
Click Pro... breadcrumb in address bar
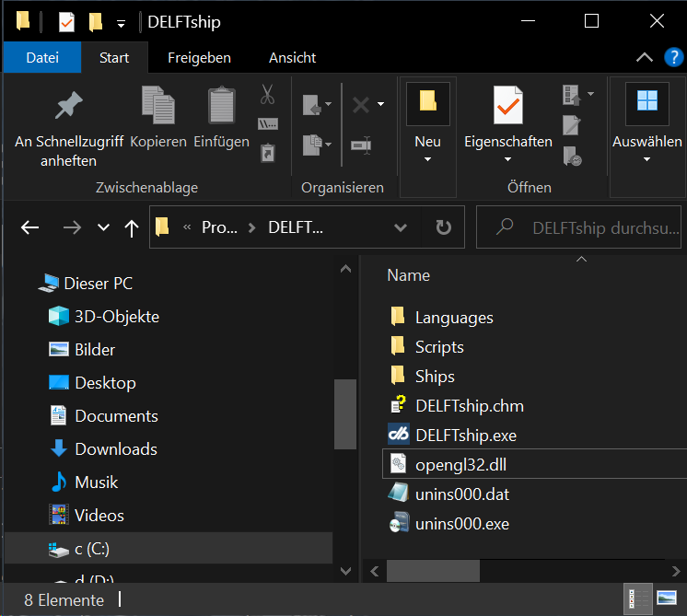tap(219, 227)
